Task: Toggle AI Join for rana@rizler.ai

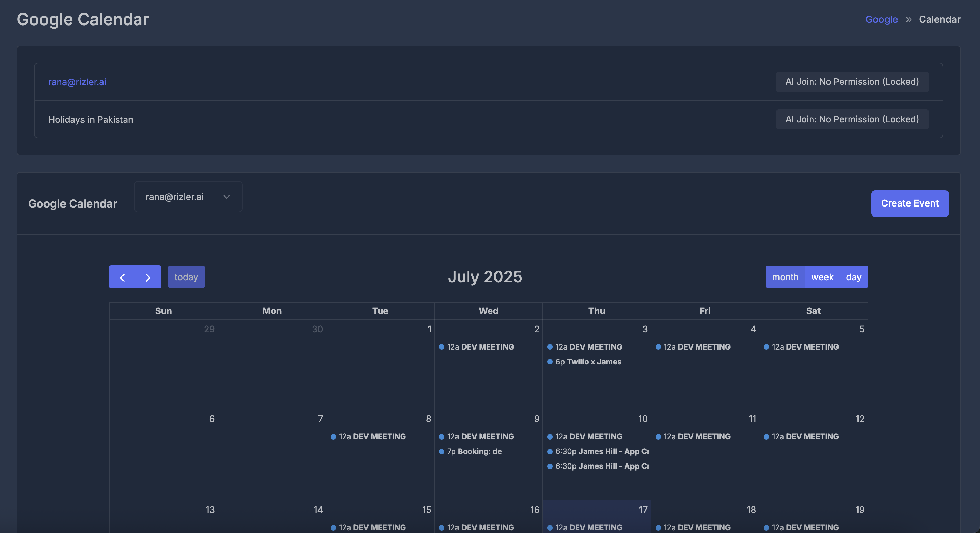Action: pos(852,82)
